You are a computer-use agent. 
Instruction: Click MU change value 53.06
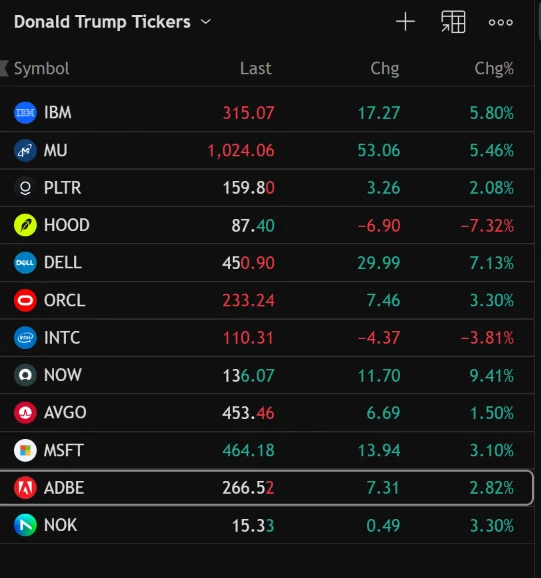point(379,151)
